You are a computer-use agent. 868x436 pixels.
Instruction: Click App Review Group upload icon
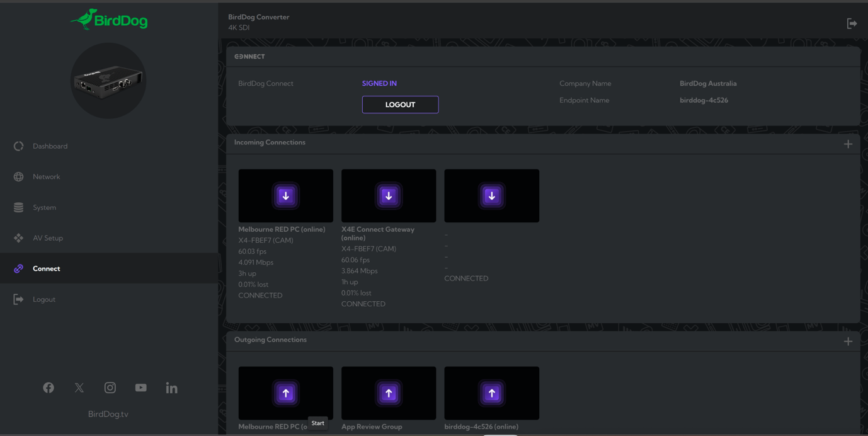tap(389, 393)
